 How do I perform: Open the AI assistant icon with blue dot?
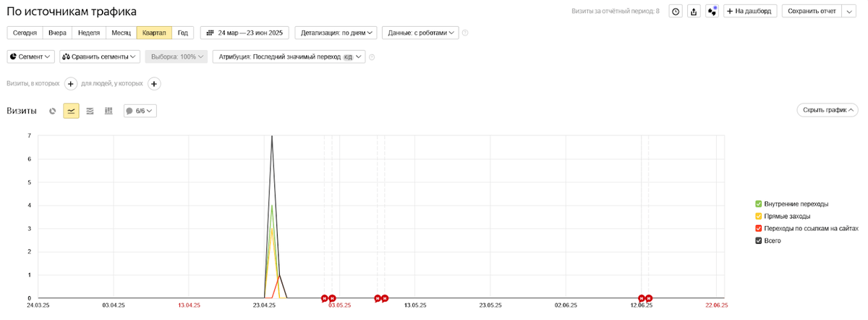712,11
